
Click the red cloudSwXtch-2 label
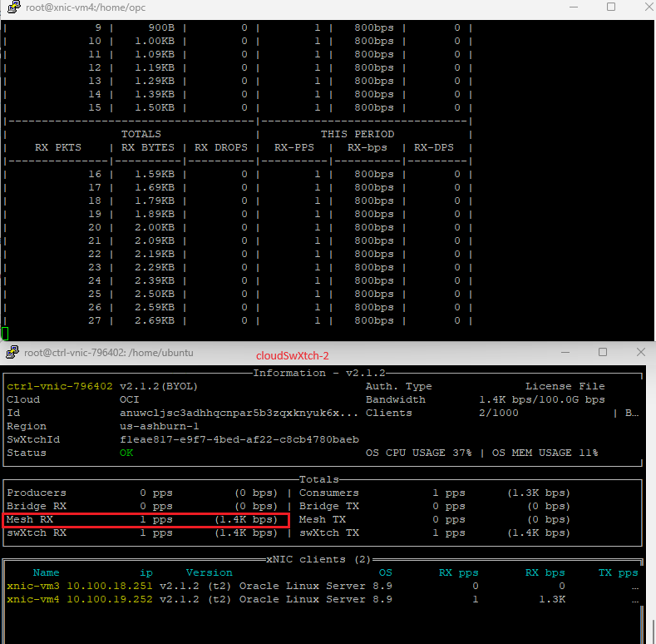tap(292, 355)
